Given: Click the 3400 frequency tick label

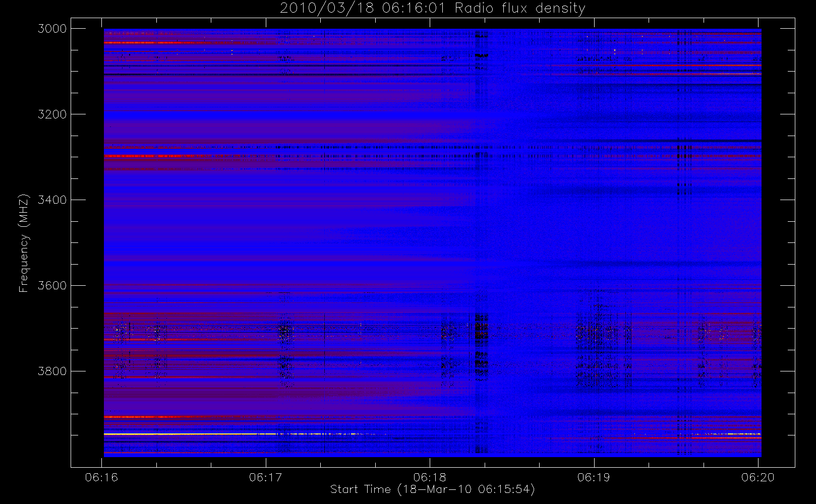Looking at the screenshot, I should coord(52,200).
